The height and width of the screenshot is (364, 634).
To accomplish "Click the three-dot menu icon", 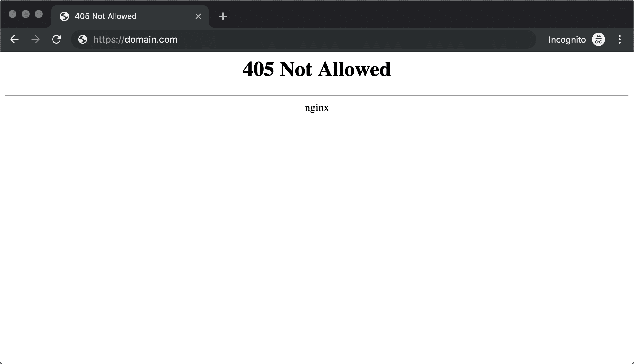I will pyautogui.click(x=619, y=40).
